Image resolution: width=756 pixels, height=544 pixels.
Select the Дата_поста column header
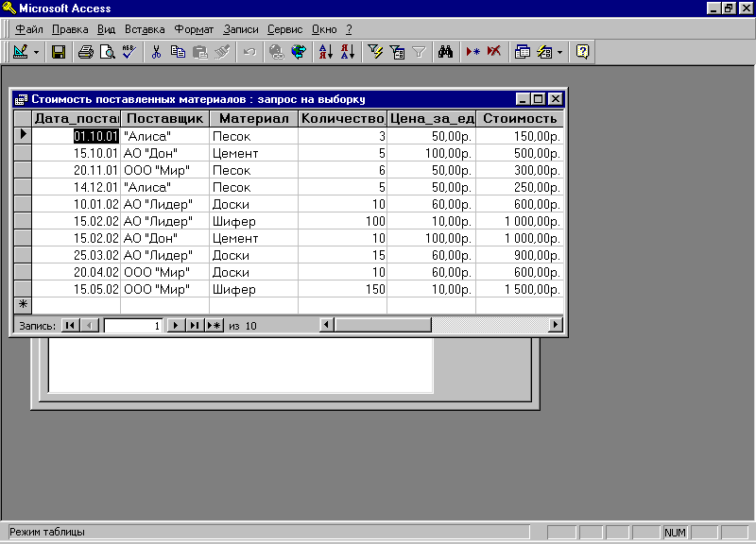pos(77,119)
